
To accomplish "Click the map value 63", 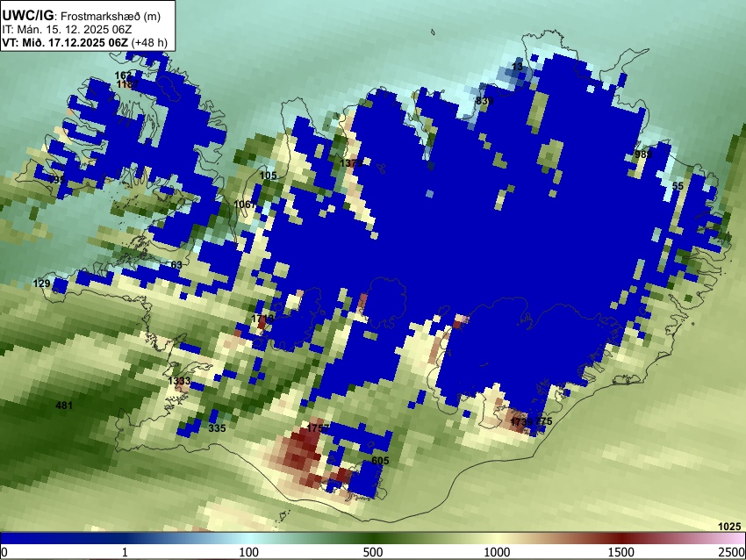I will [x=176, y=265].
